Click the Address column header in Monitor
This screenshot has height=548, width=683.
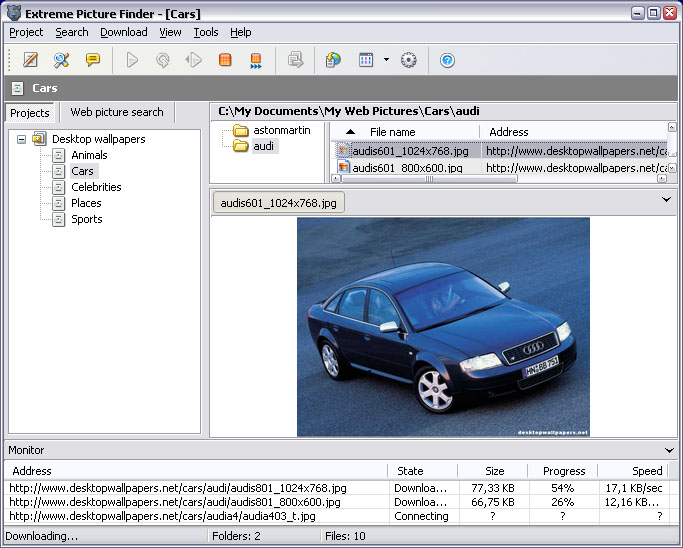[196, 471]
